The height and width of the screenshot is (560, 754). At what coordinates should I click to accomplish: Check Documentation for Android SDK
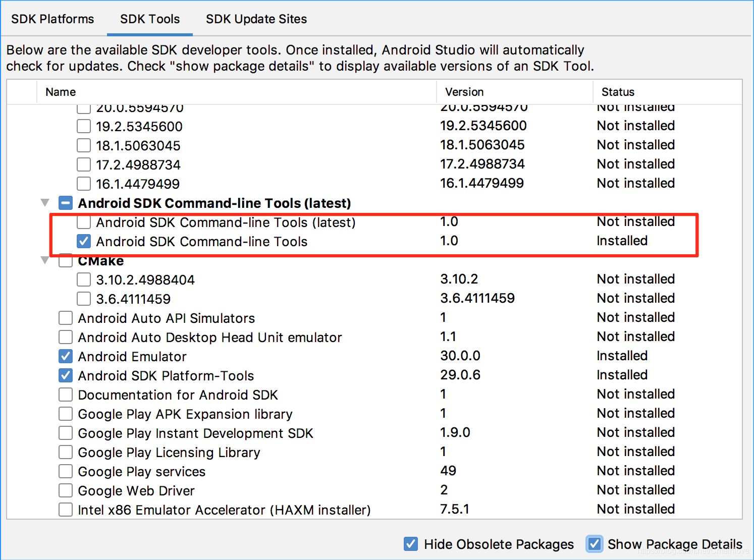[66, 395]
